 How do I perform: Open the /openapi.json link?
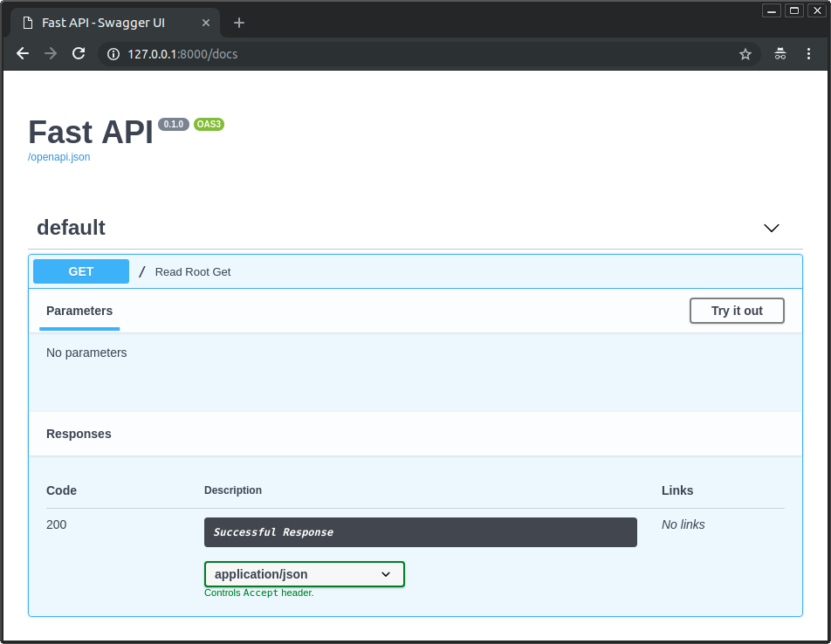coord(59,157)
